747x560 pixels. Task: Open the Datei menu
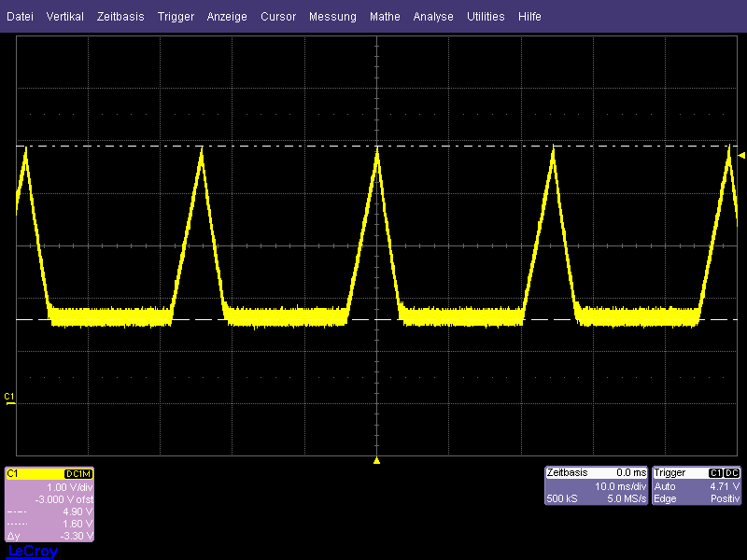coord(20,17)
